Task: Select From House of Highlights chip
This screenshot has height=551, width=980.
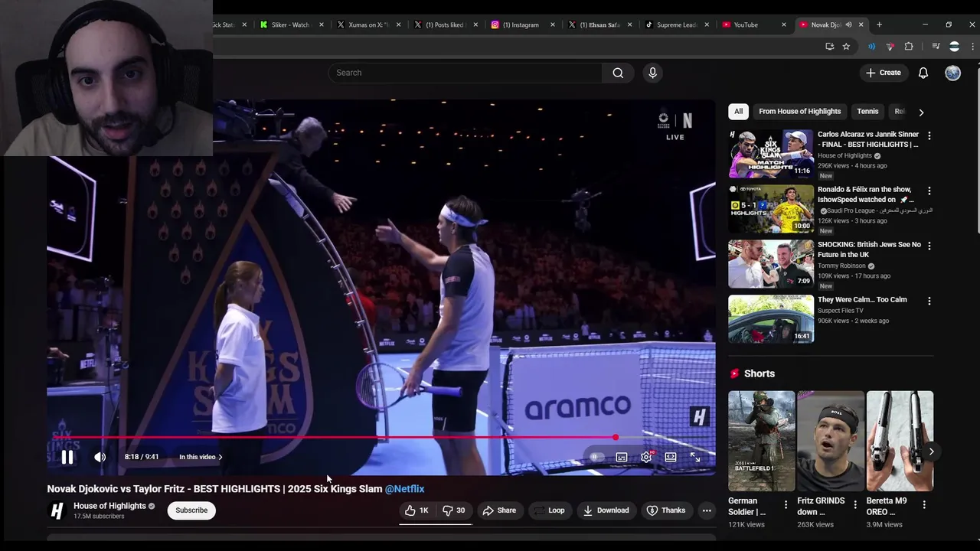Action: click(799, 112)
